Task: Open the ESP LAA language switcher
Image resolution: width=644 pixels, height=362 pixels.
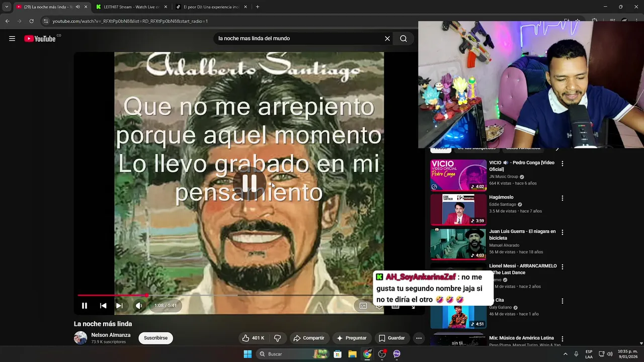Action: [x=589, y=354]
